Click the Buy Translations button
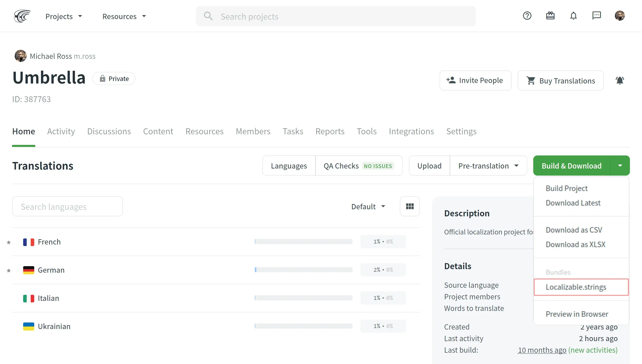The height and width of the screenshot is (364, 642). (x=560, y=80)
